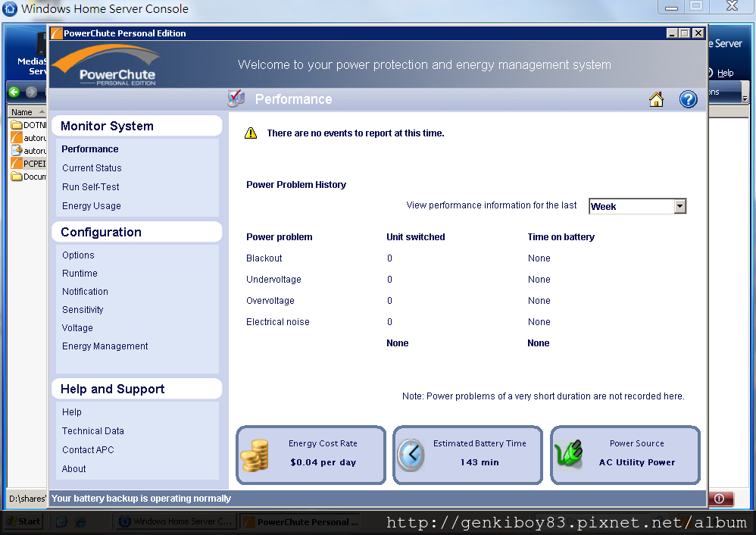Click the Monitor System section header
Image resolution: width=756 pixels, height=535 pixels.
click(x=137, y=126)
